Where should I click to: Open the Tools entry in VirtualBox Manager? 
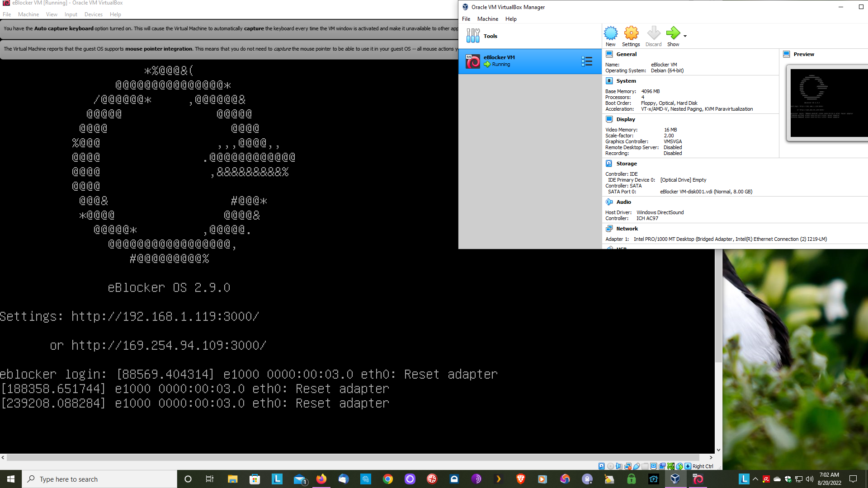(530, 36)
